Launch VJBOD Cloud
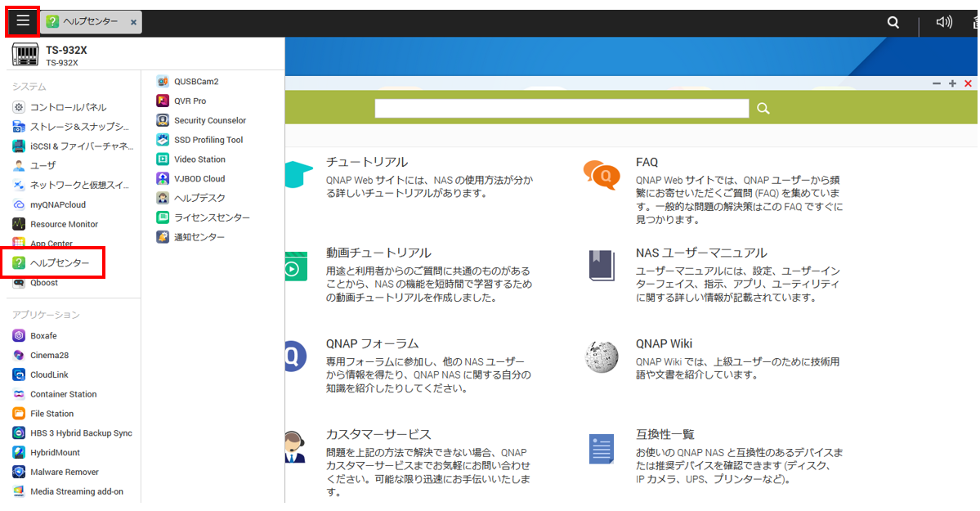Screen dimensions: 980x511 (x=190, y=178)
